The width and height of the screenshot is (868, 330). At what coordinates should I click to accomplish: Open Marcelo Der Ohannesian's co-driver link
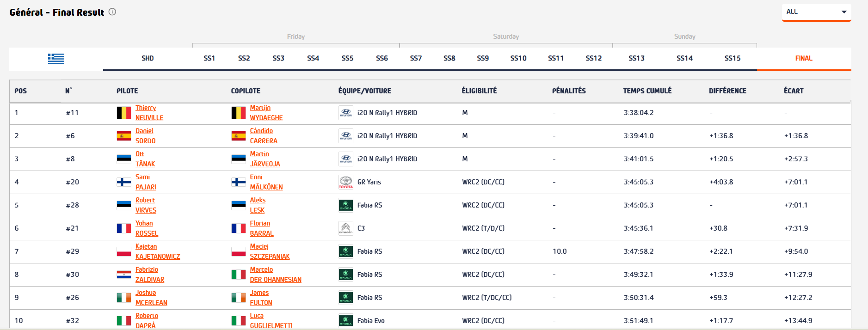coord(275,275)
